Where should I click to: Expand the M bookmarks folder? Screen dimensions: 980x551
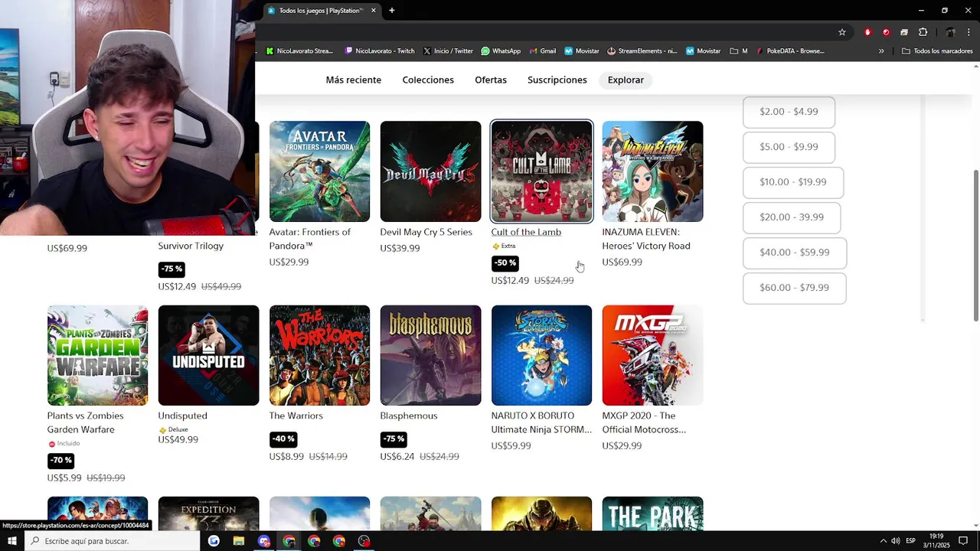click(739, 51)
